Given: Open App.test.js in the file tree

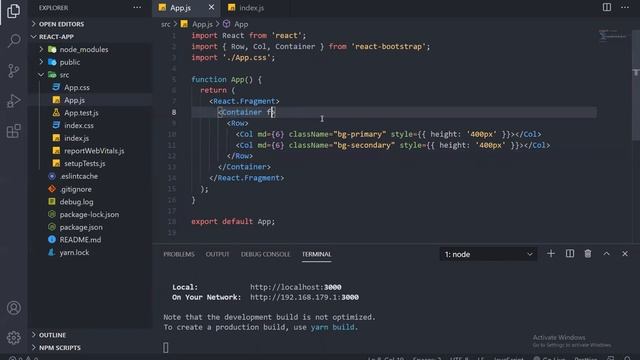Looking at the screenshot, I should click(x=90, y=113).
